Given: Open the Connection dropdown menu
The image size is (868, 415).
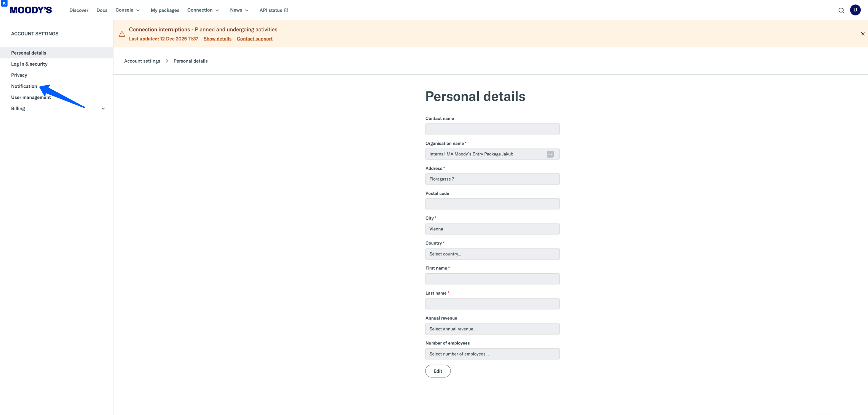Looking at the screenshot, I should coord(203,10).
